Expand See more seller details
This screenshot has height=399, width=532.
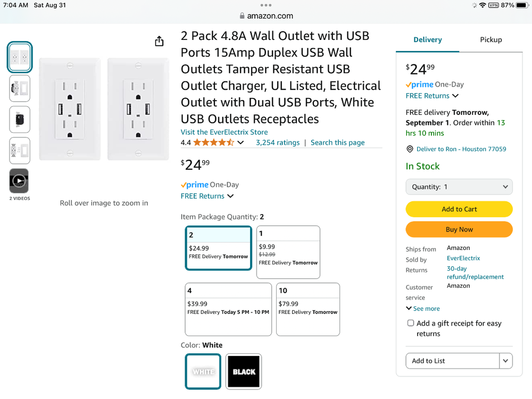423,309
